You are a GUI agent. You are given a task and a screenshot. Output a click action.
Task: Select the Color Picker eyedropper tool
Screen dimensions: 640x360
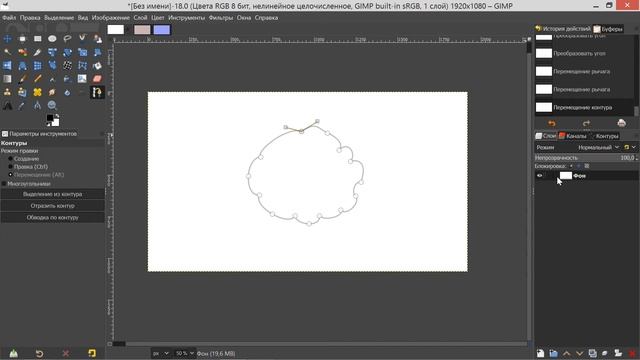[22, 106]
